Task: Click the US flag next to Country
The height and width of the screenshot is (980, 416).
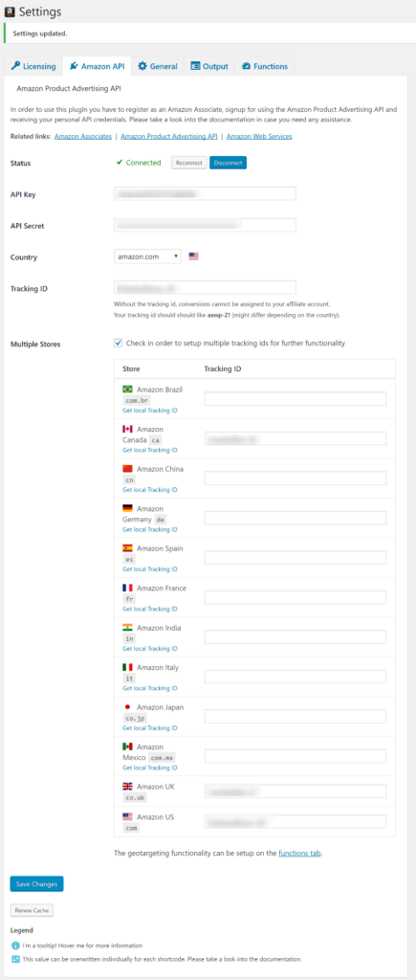Action: tap(193, 256)
